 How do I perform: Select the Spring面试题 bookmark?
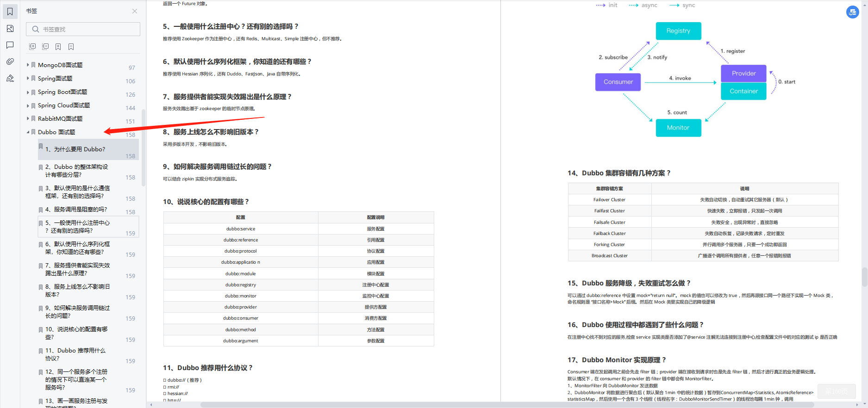pyautogui.click(x=55, y=79)
